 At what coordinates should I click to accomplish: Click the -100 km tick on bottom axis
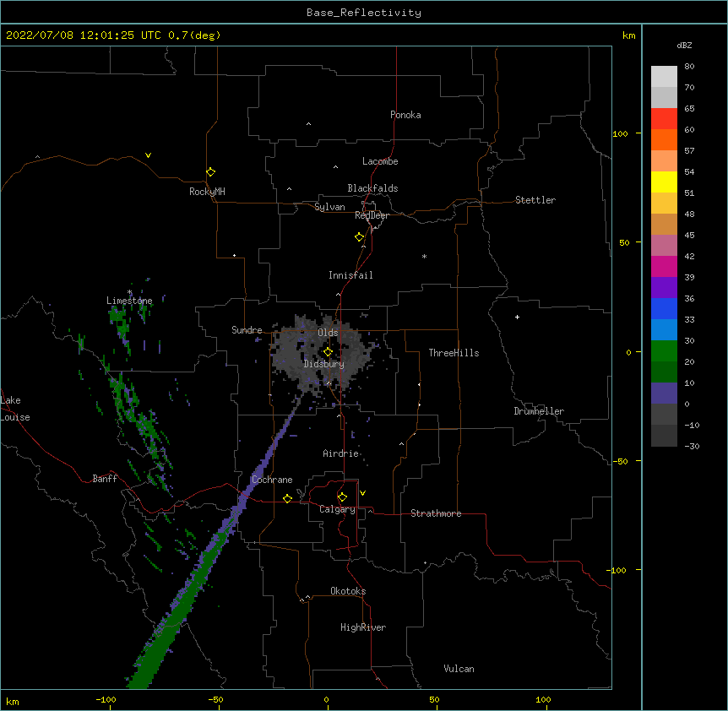pos(106,699)
